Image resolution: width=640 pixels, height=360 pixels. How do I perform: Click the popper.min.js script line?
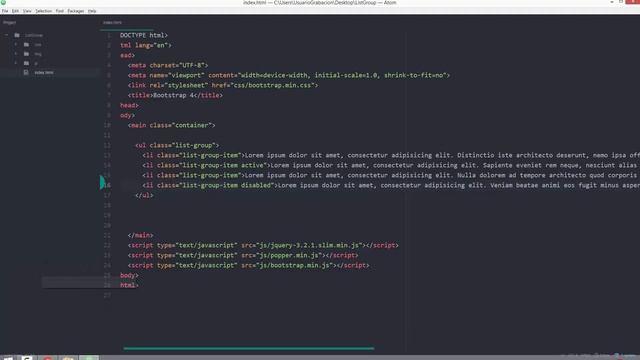point(243,255)
